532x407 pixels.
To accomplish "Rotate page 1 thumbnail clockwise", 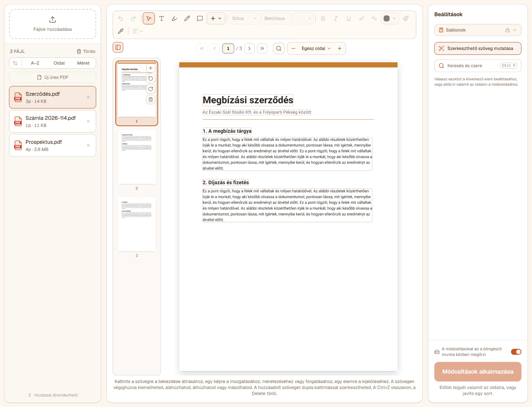I will coord(150,89).
